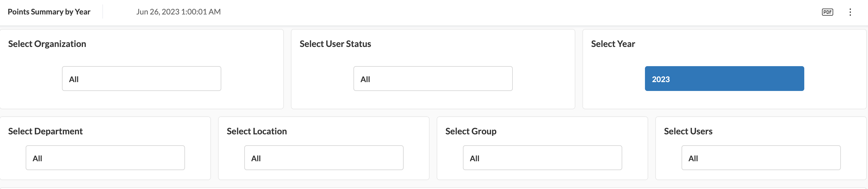Open the Select Users filter dropdown
The image size is (868, 189).
(x=761, y=158)
